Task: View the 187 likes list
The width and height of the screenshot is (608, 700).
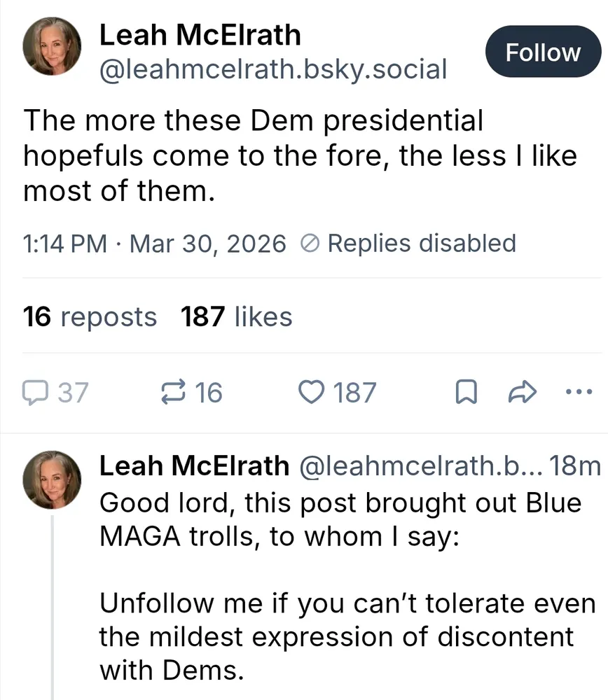Action: [236, 317]
